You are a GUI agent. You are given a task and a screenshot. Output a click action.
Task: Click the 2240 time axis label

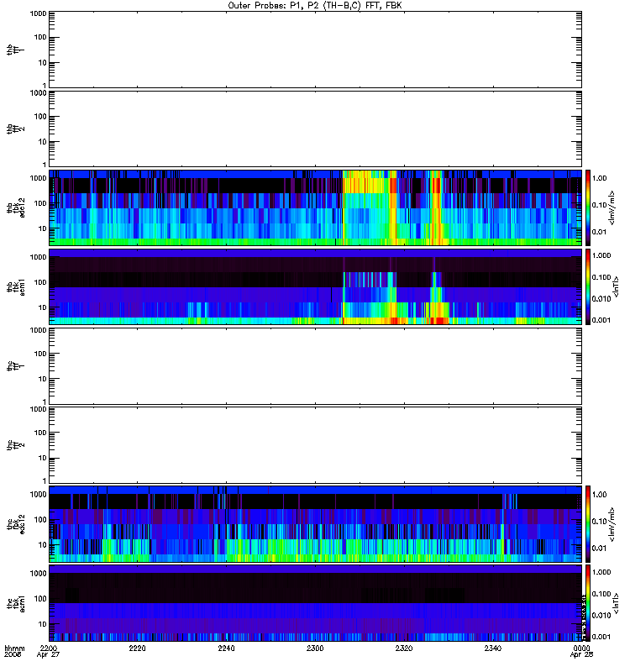click(226, 648)
